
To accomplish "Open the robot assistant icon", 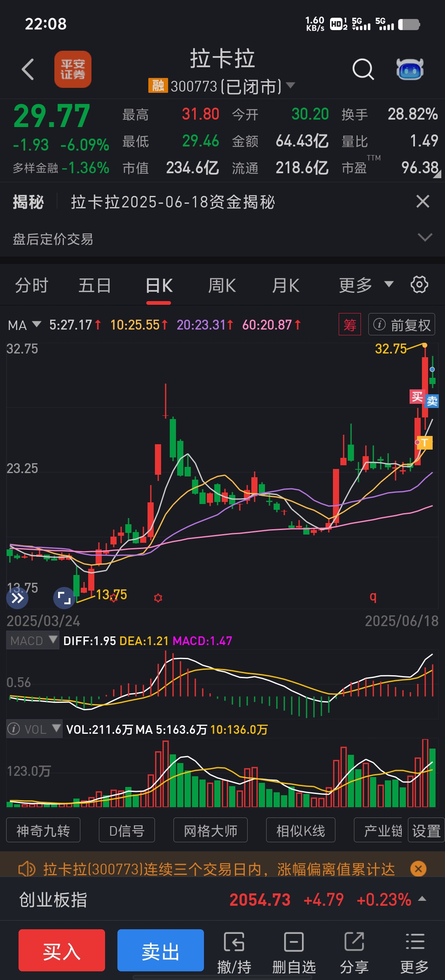I will [x=410, y=69].
